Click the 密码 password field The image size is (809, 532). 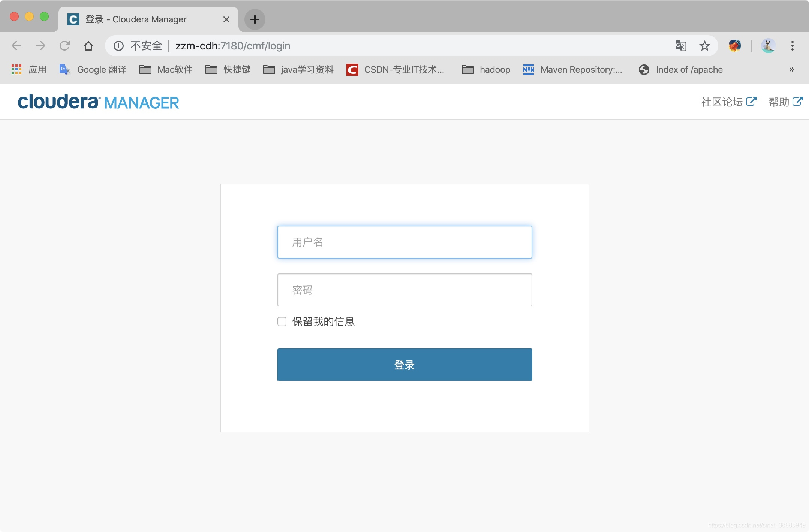pyautogui.click(x=404, y=290)
